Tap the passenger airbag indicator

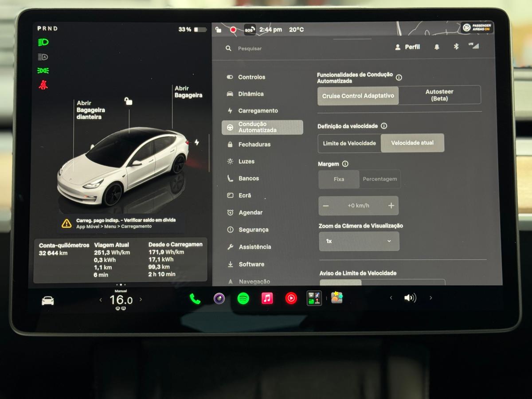point(477,27)
